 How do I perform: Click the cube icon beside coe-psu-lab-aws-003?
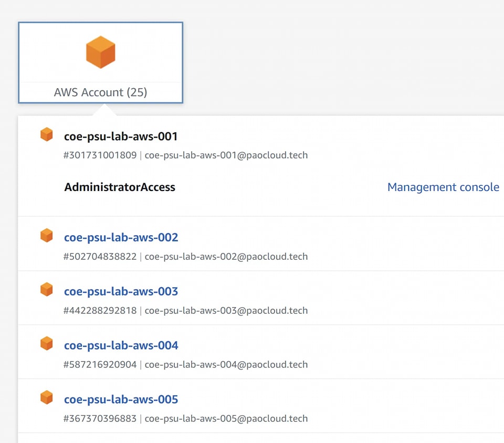tap(47, 290)
